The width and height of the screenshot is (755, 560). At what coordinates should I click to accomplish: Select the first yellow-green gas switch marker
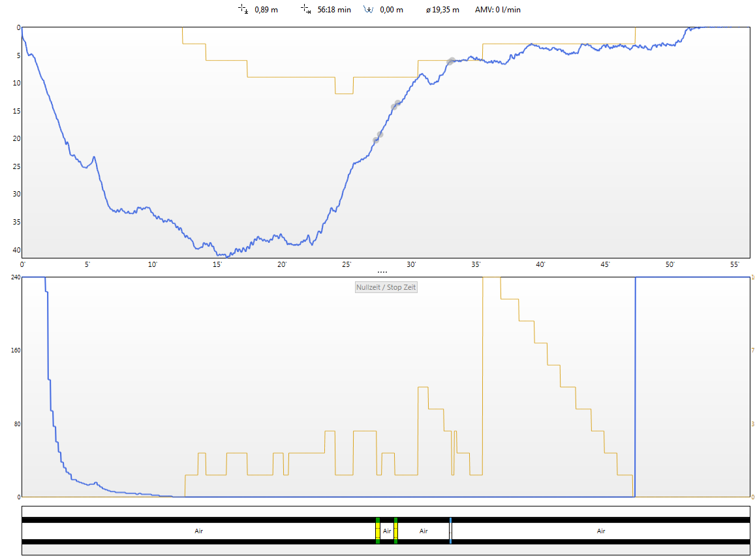click(x=377, y=531)
